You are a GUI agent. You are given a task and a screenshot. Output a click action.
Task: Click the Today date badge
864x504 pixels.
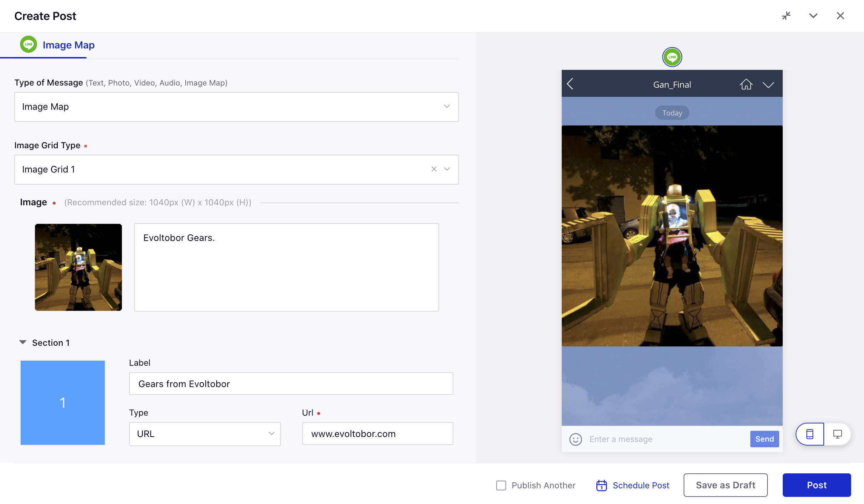[x=672, y=113]
